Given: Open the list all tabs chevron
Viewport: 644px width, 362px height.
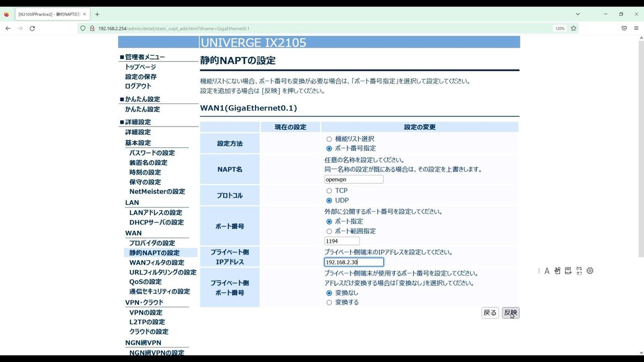Looking at the screenshot, I should [x=577, y=13].
